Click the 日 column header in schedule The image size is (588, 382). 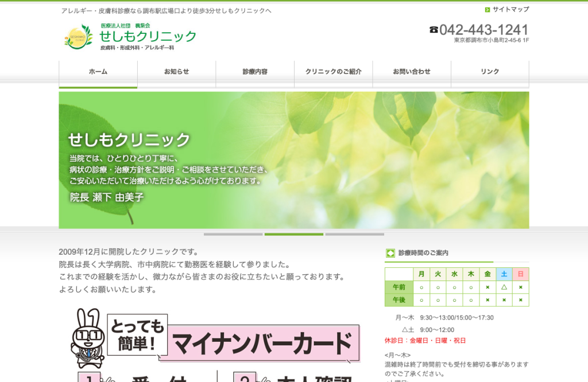tap(520, 274)
